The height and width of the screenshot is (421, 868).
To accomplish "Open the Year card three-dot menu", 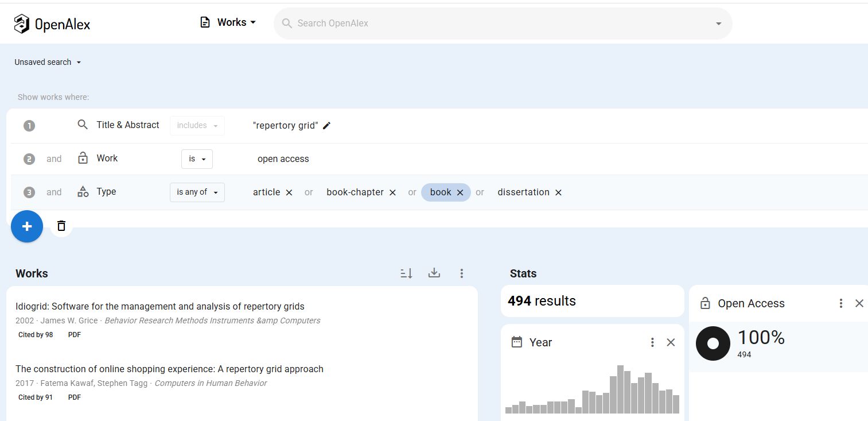I will 652,342.
